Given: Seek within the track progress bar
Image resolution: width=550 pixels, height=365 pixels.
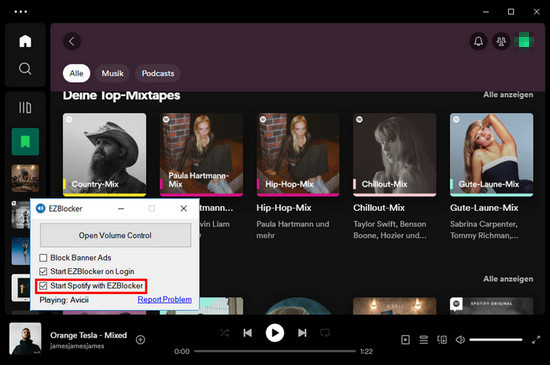Looking at the screenshot, I should tap(275, 351).
